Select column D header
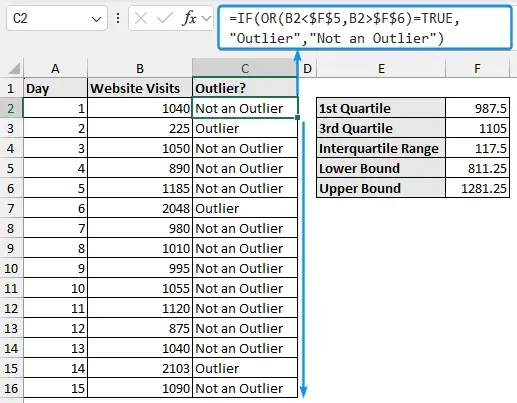 (x=307, y=68)
